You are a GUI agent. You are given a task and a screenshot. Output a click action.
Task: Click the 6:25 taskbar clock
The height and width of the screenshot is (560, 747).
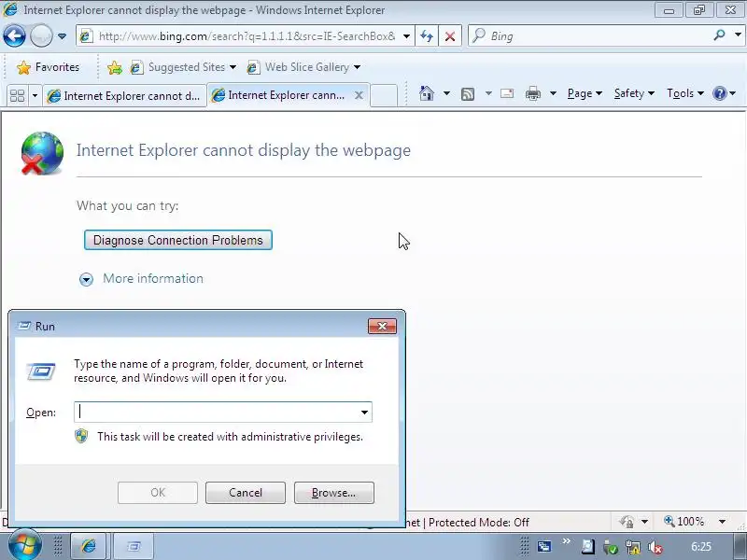coord(701,547)
